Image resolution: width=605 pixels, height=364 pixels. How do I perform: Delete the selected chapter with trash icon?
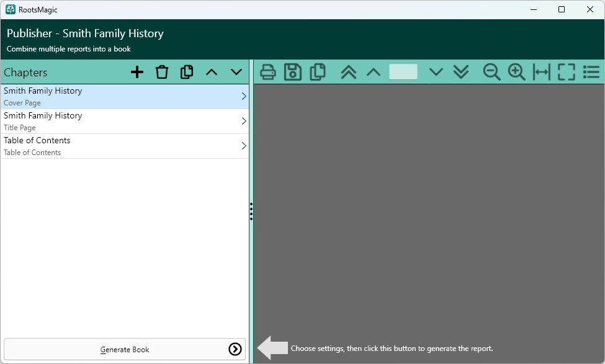pos(162,72)
